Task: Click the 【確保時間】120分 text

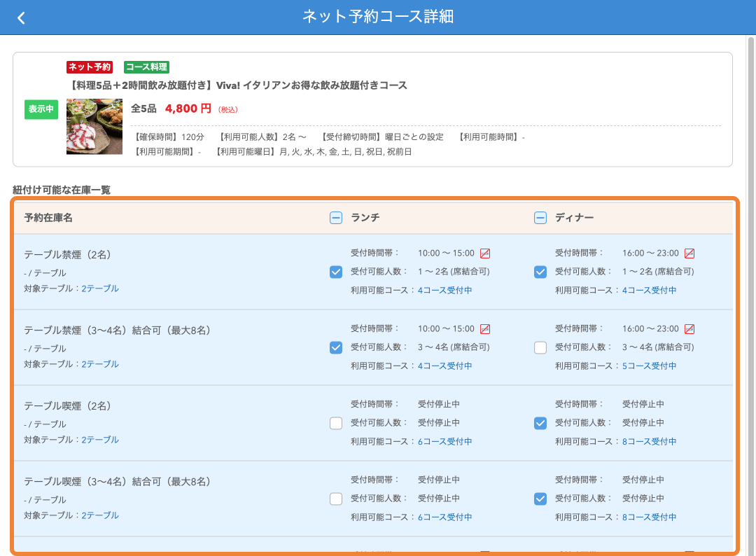Action: [168, 137]
